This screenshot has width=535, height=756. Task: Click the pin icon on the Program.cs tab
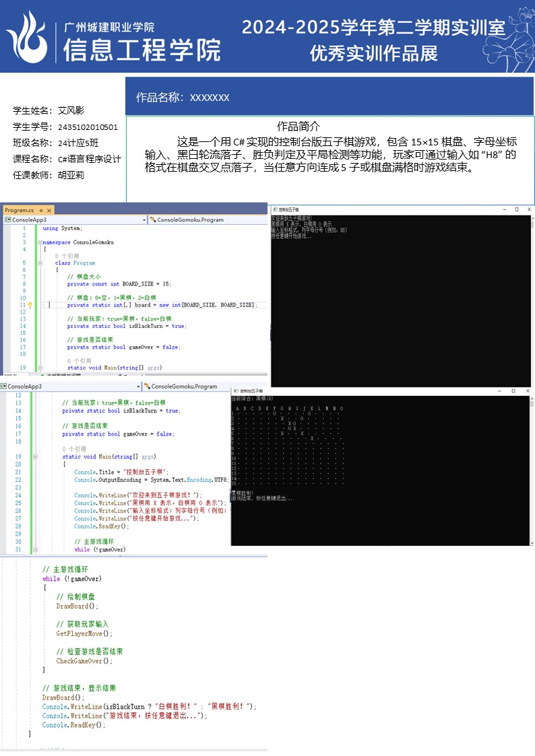pos(40,210)
